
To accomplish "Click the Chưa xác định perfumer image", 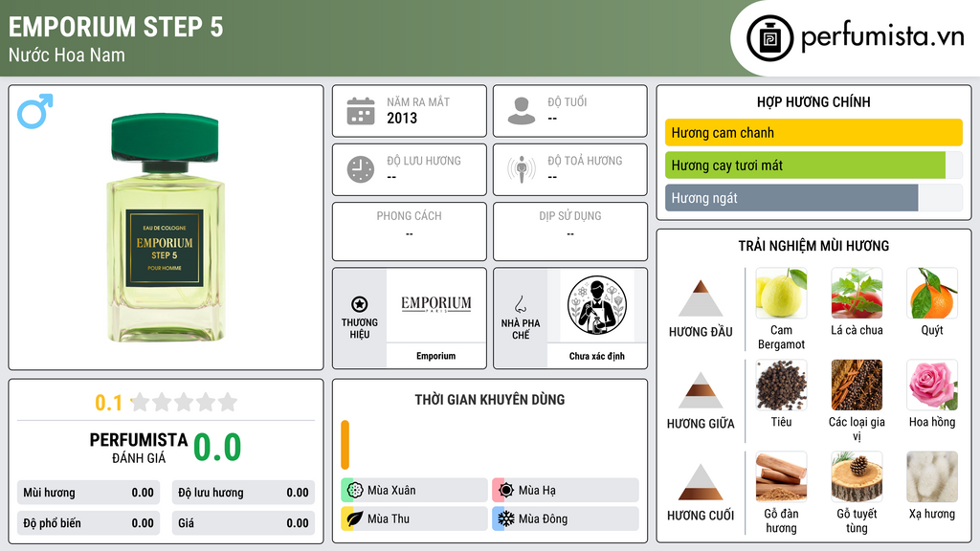I will click(597, 305).
